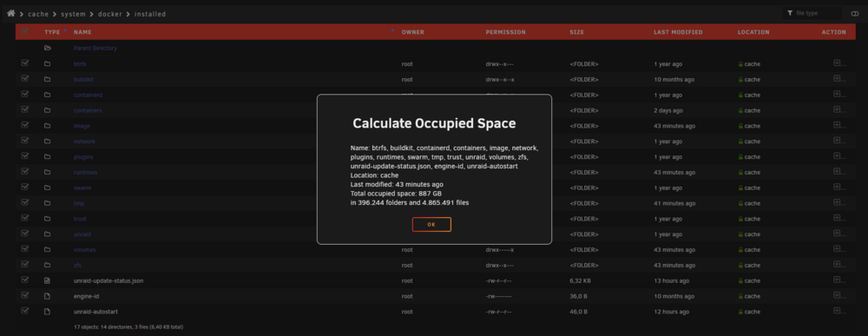Uncheck the buildkit row checkbox
The height and width of the screenshot is (336, 868).
pyautogui.click(x=25, y=79)
